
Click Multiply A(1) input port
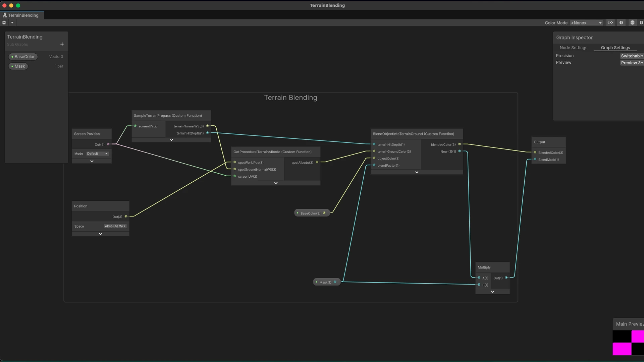tap(479, 278)
